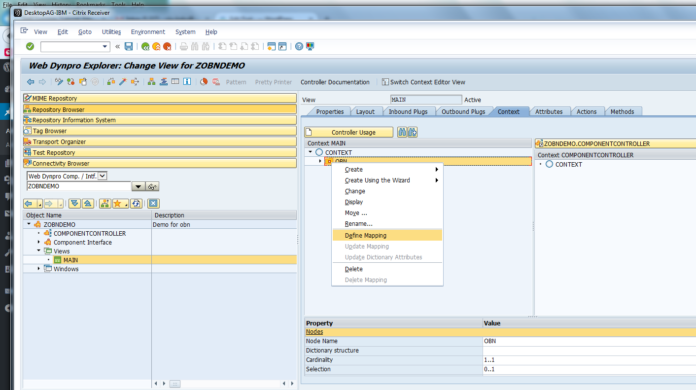Open the MIME Repository browser
Viewport: 696px width, 390px height.
(x=160, y=98)
